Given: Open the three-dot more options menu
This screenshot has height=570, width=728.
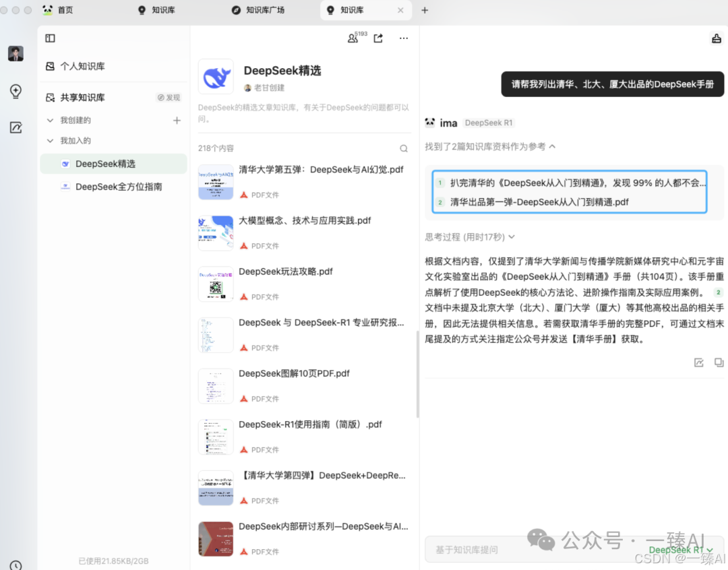Looking at the screenshot, I should point(404,38).
